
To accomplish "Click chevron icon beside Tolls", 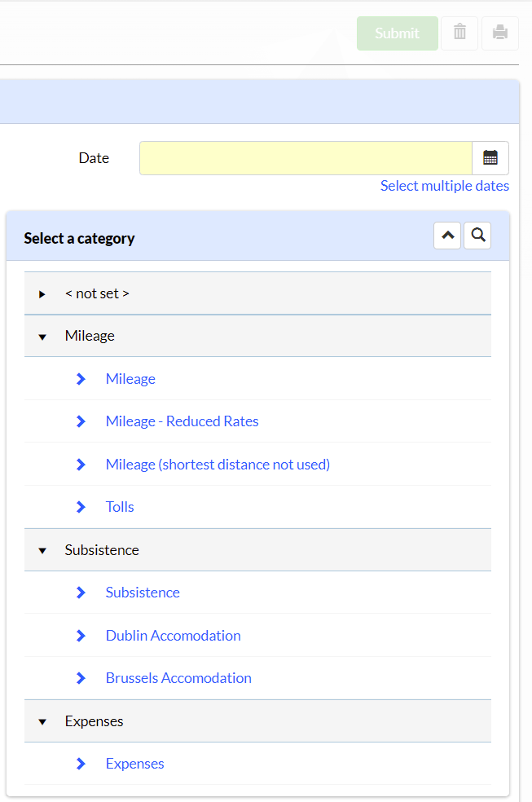I will 81,507.
